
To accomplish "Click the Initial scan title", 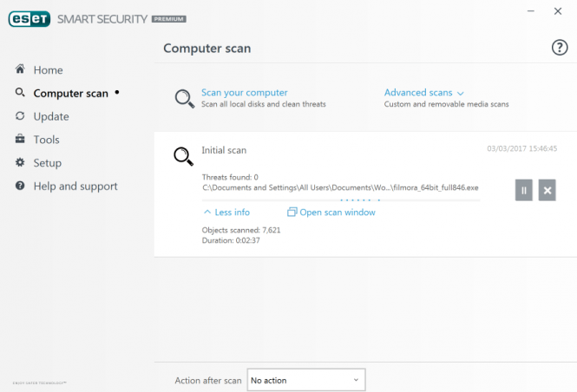I will [x=224, y=150].
